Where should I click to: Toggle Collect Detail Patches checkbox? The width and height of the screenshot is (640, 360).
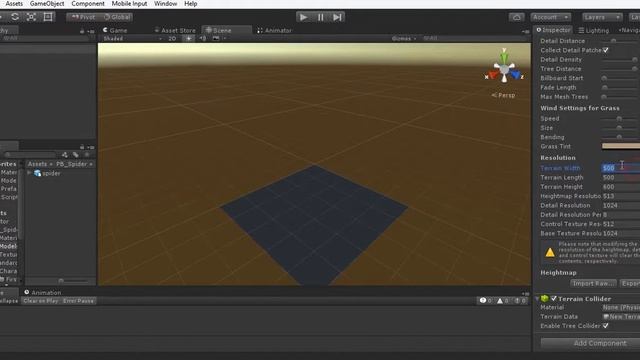click(x=606, y=50)
